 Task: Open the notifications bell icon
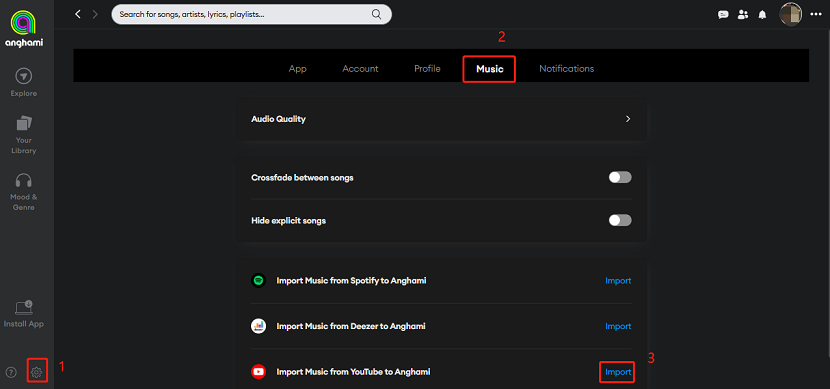click(762, 15)
